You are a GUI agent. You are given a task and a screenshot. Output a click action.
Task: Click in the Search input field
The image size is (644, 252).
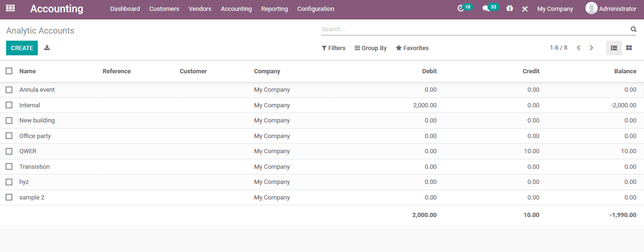click(x=472, y=29)
